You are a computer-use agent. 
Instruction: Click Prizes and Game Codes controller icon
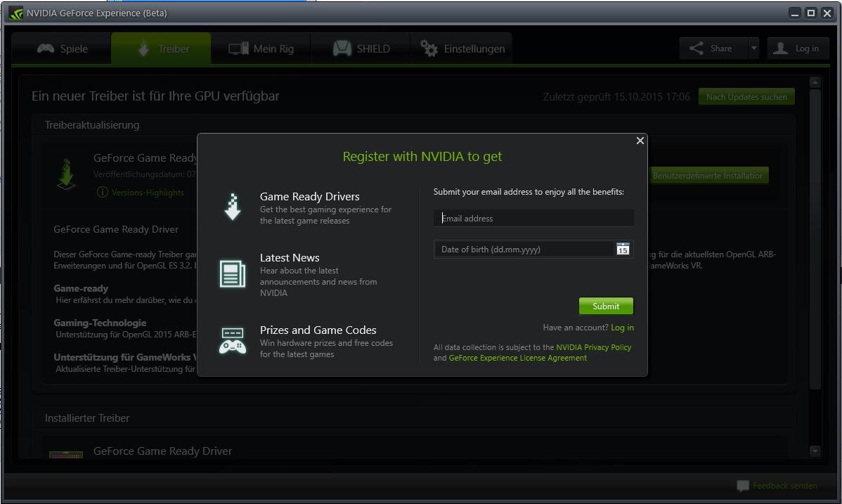point(233,341)
